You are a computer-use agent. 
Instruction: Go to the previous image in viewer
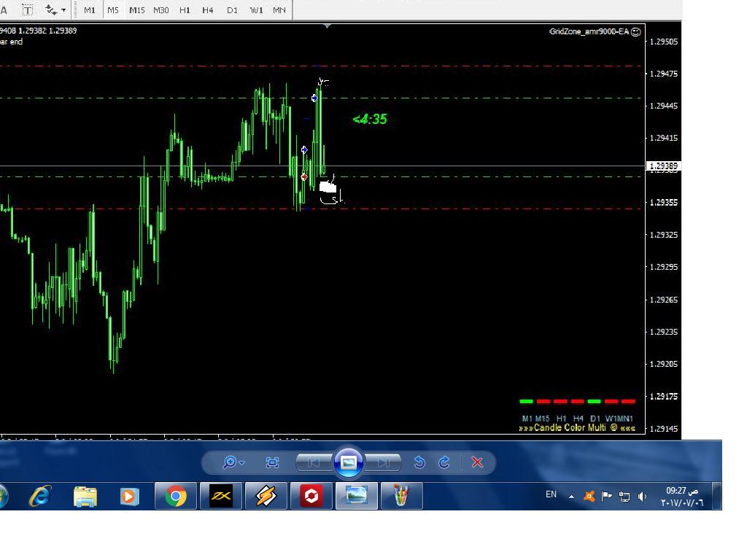(x=314, y=462)
